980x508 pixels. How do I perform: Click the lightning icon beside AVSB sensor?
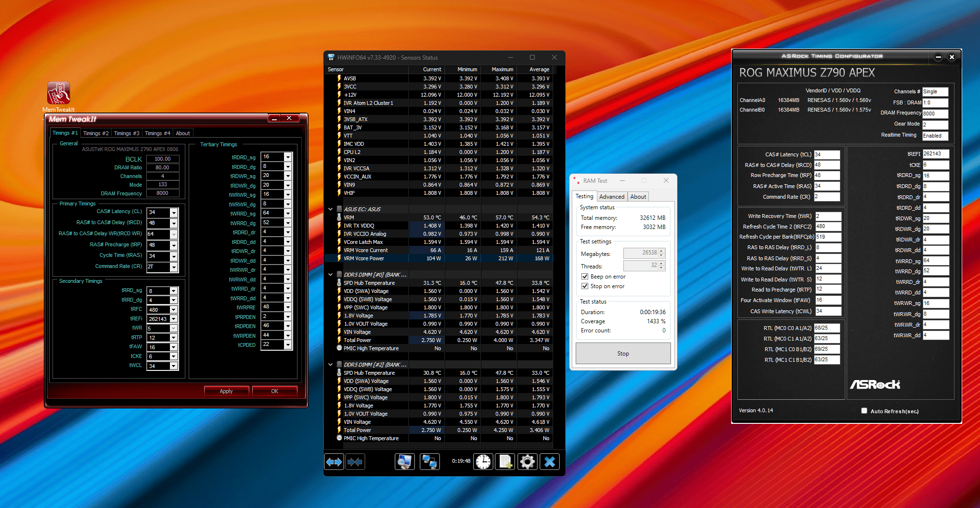coord(339,78)
